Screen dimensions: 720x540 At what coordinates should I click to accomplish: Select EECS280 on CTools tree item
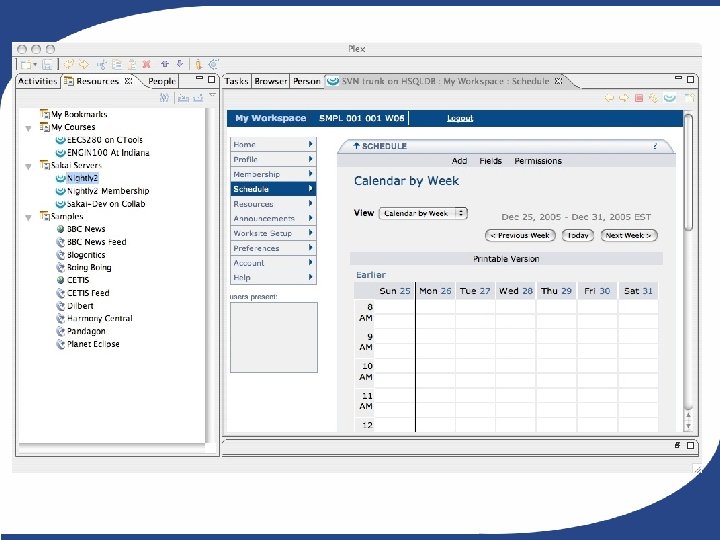[99, 140]
